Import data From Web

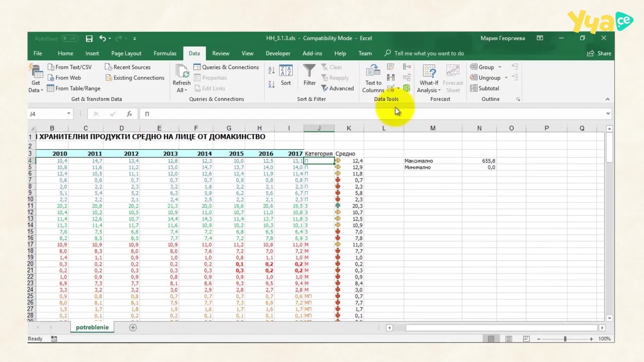click(x=64, y=78)
